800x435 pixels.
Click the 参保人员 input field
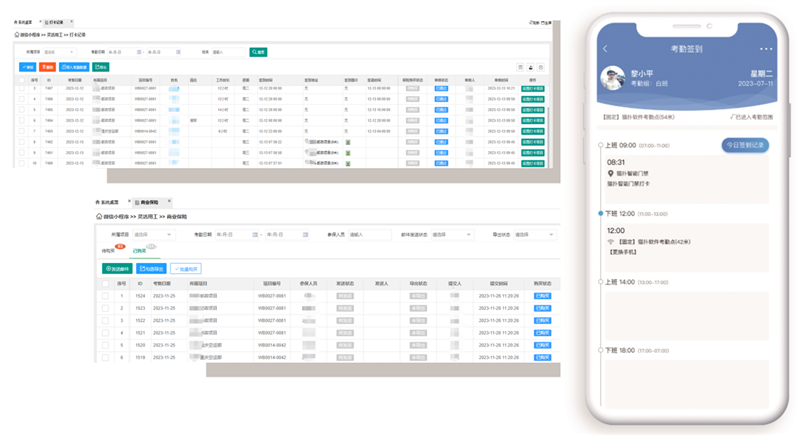(364, 235)
